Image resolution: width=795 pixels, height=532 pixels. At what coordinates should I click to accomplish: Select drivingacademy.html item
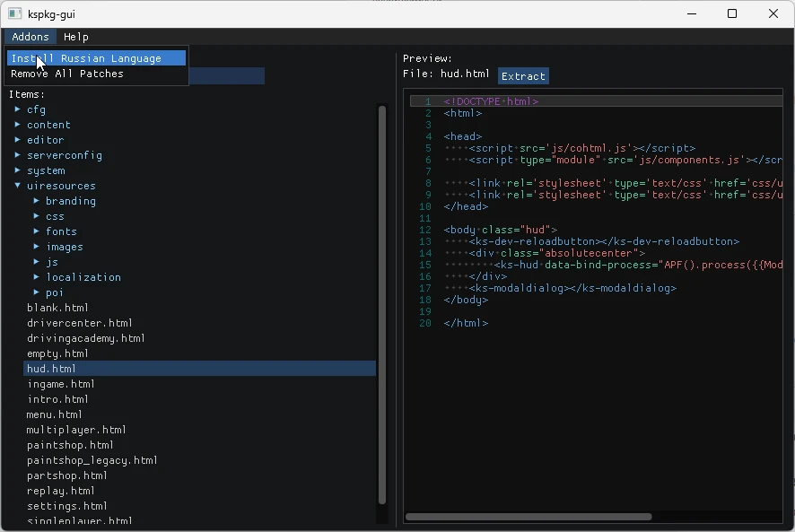pyautogui.click(x=85, y=338)
